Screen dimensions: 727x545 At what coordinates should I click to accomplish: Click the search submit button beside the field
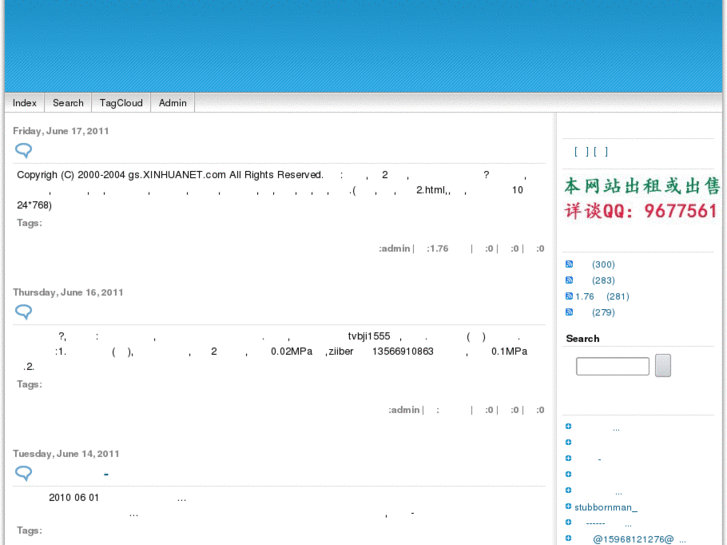point(663,365)
